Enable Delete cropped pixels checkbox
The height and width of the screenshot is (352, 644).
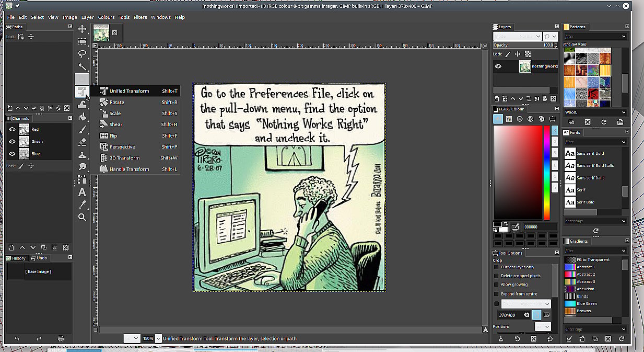(x=496, y=276)
